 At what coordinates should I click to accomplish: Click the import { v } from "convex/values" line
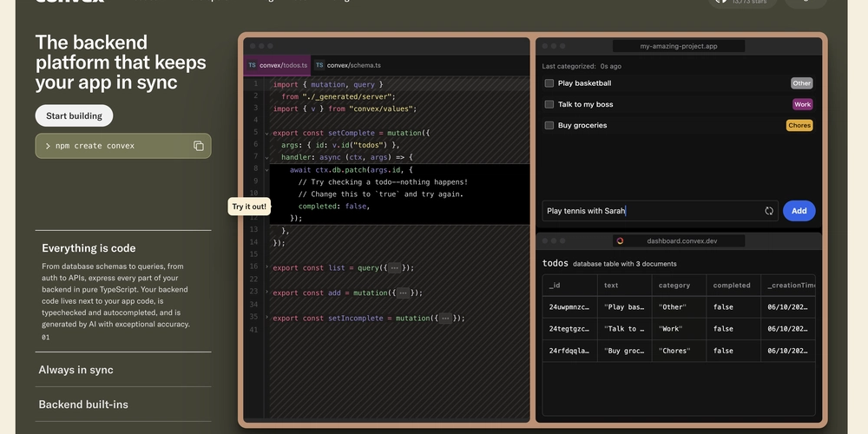coord(345,109)
